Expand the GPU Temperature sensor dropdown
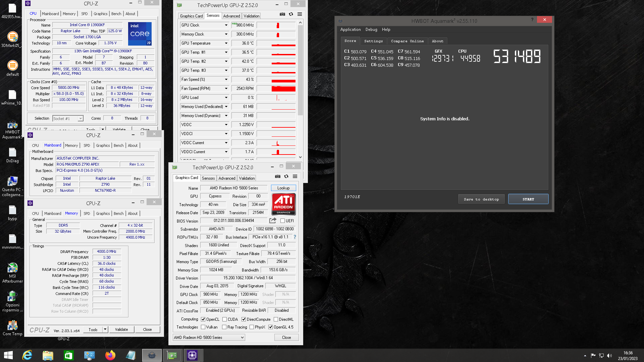 pyautogui.click(x=226, y=43)
